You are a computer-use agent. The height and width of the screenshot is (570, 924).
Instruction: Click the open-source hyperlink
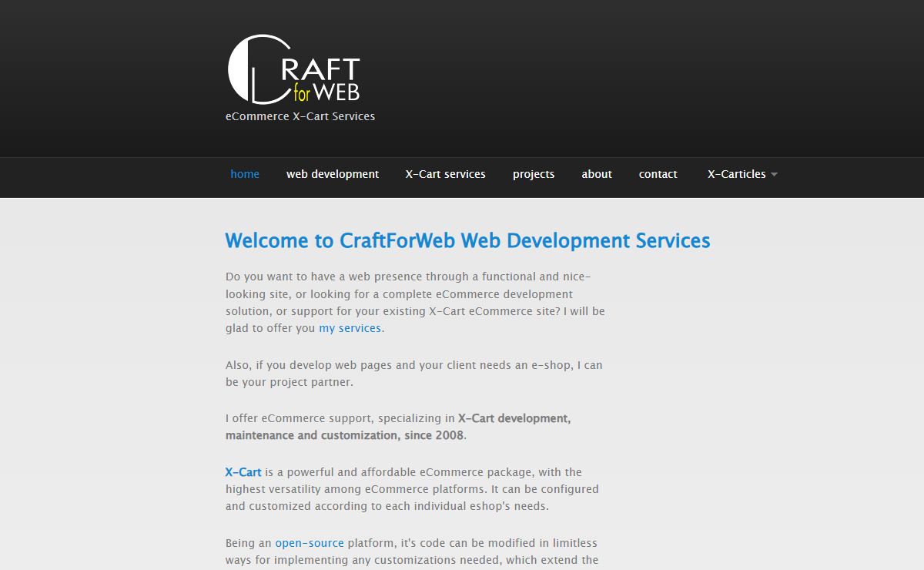(310, 543)
